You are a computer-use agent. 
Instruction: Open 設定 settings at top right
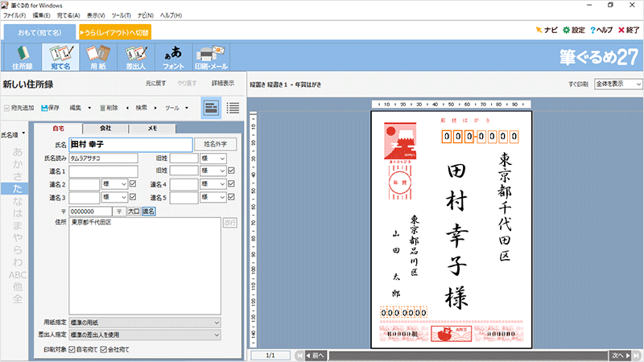(573, 30)
